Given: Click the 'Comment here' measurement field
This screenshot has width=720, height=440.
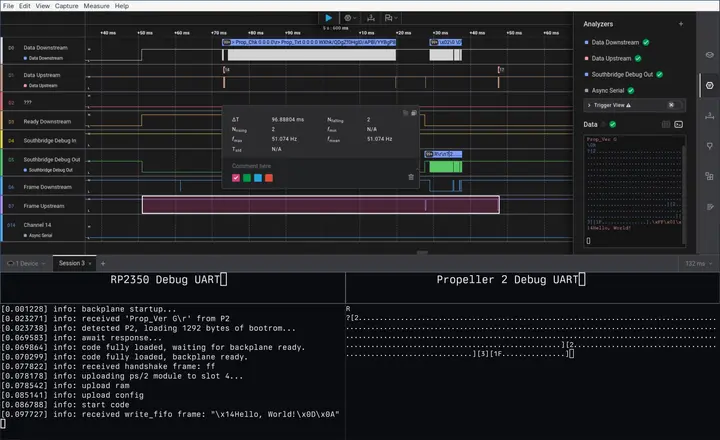Looking at the screenshot, I should pyautogui.click(x=252, y=165).
